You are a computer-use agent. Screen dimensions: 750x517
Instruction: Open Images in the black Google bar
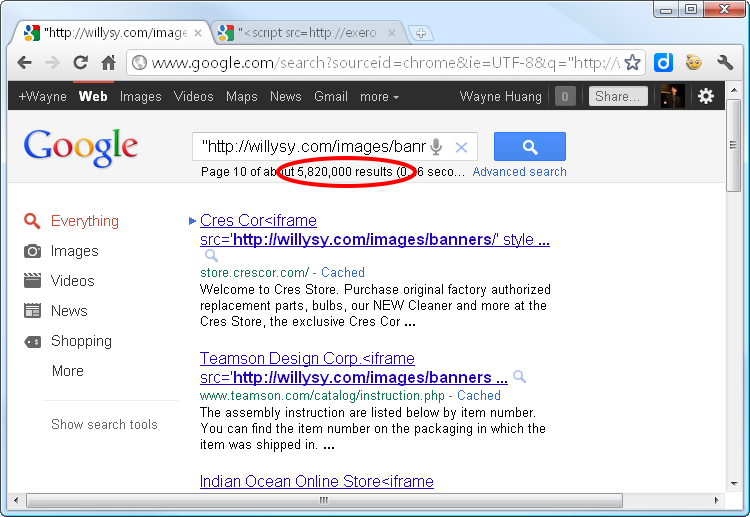[141, 97]
